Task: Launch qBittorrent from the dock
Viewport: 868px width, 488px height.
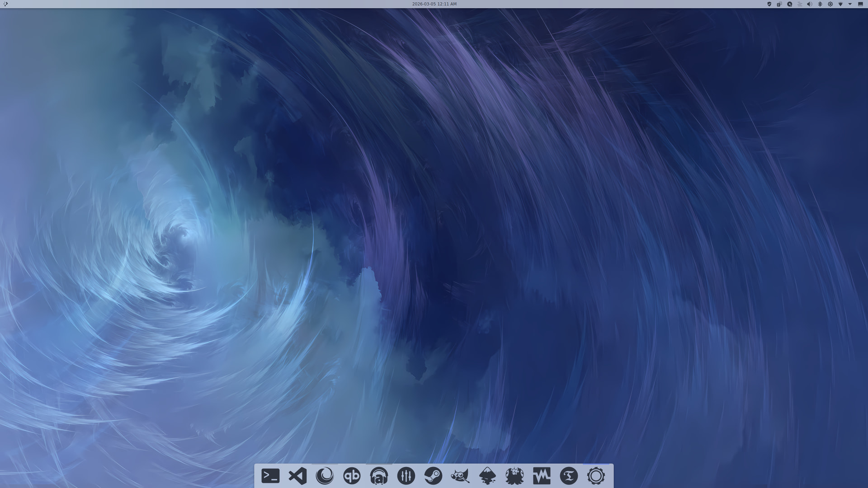Action: click(x=352, y=476)
